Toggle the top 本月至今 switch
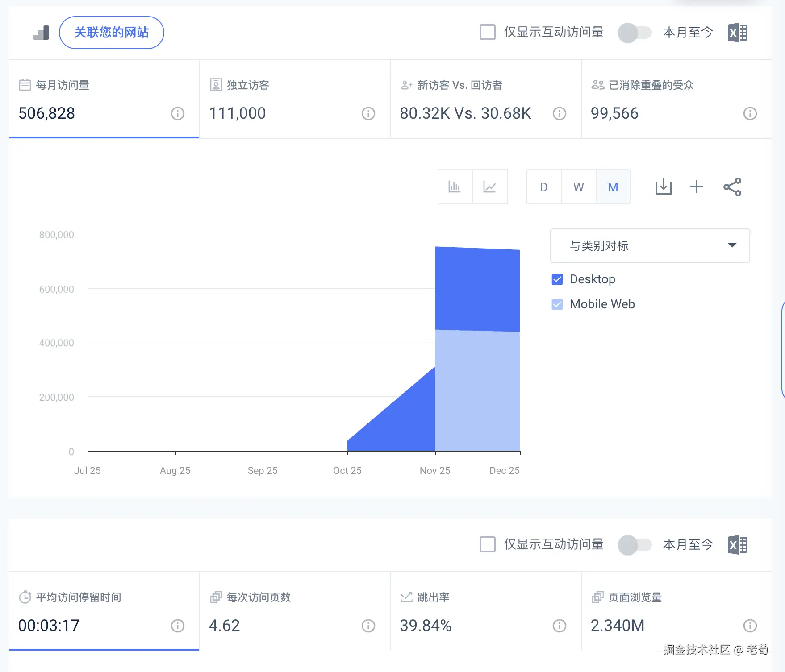This screenshot has height=672, width=785. click(x=635, y=33)
